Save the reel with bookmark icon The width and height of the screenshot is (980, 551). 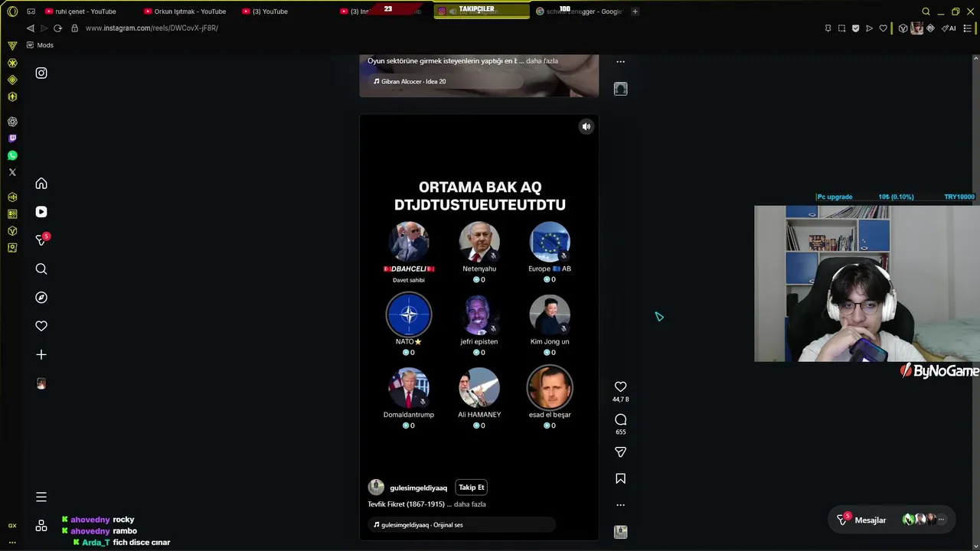(x=621, y=478)
